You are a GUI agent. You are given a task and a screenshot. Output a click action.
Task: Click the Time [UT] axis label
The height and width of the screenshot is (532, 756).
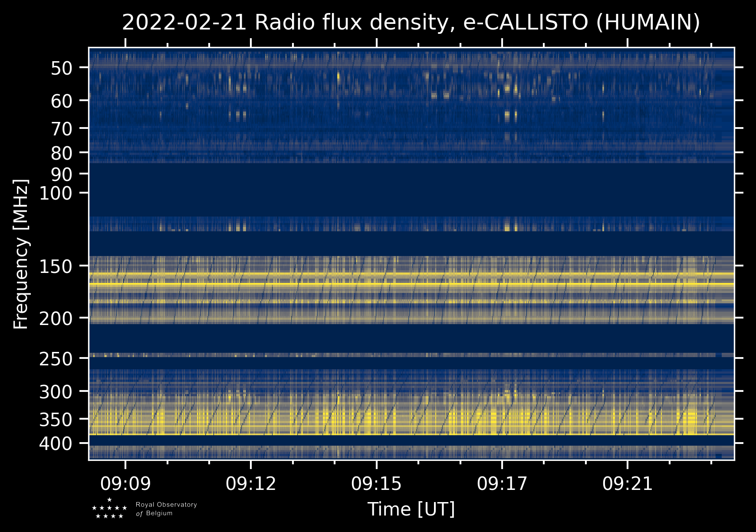pos(411,509)
